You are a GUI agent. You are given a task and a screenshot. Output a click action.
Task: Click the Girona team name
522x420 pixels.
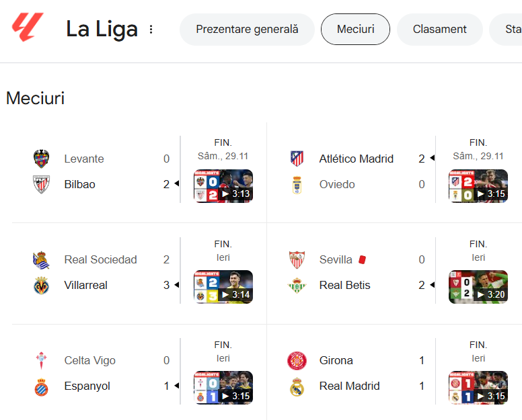click(x=336, y=360)
